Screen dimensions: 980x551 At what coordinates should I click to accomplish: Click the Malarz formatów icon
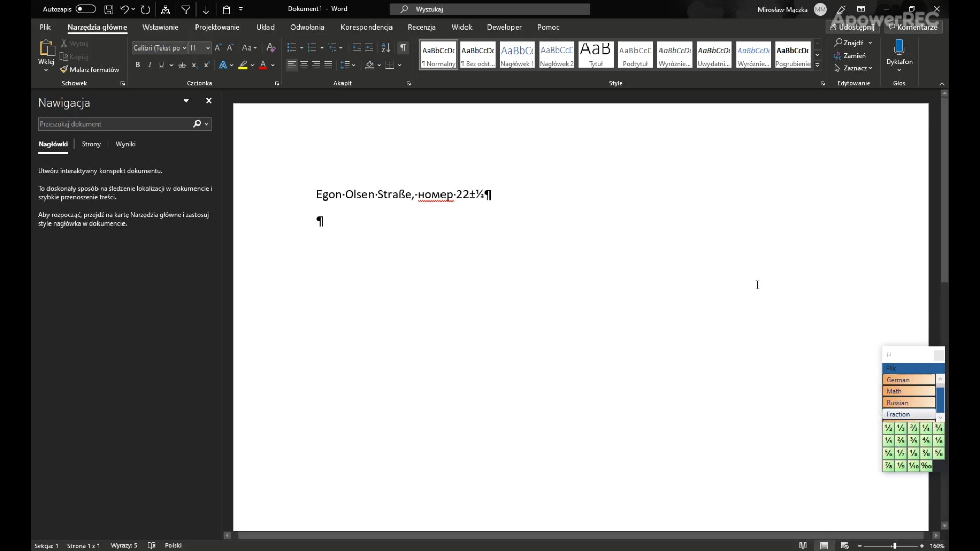click(64, 69)
